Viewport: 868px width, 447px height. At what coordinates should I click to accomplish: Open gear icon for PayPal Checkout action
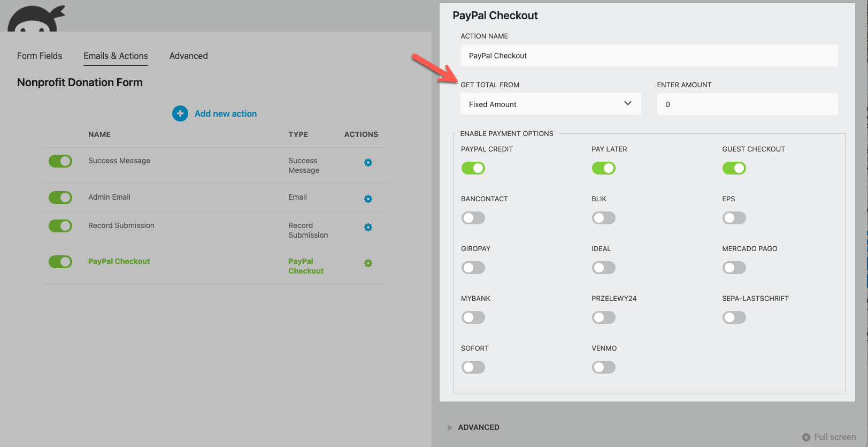point(368,263)
